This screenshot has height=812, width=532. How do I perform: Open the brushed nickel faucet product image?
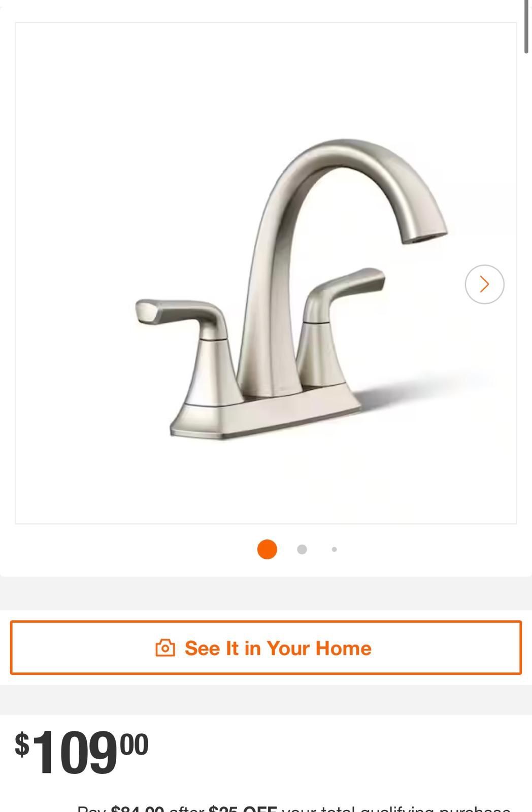(266, 273)
